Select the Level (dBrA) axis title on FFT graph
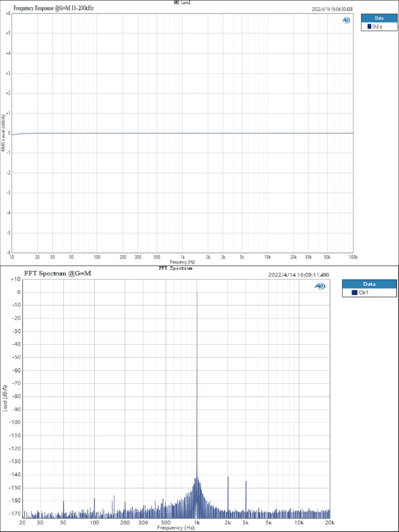Viewport: 399px width, 532px height. [x=5, y=398]
